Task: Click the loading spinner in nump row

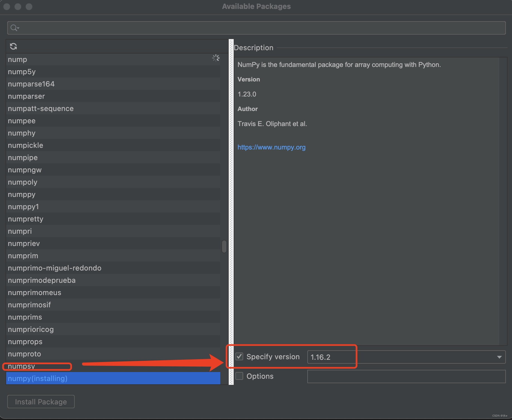Action: click(x=216, y=58)
